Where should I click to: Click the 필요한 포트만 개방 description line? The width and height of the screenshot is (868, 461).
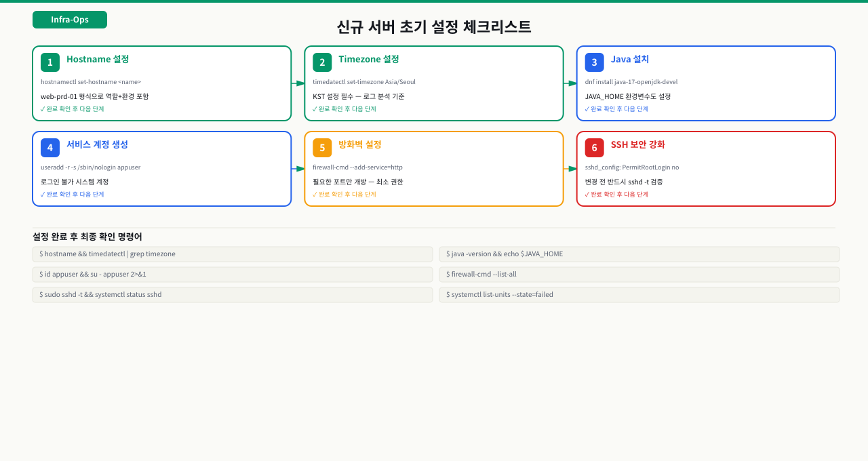tap(358, 182)
